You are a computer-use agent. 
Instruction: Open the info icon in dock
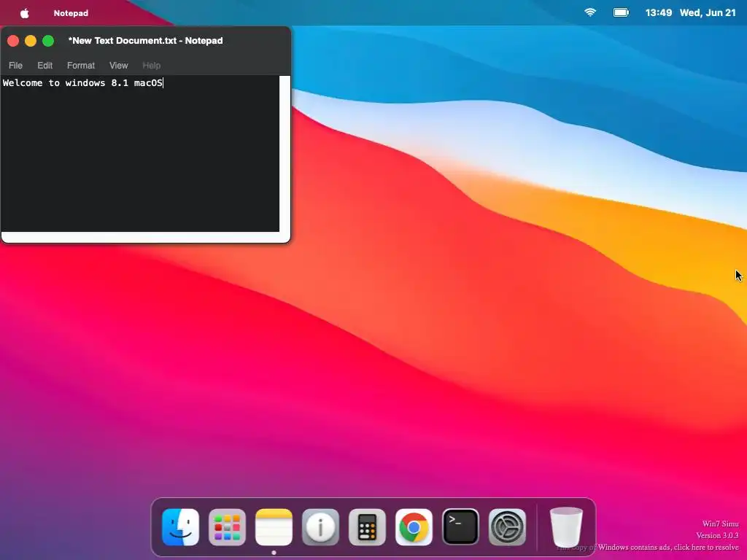pyautogui.click(x=321, y=526)
